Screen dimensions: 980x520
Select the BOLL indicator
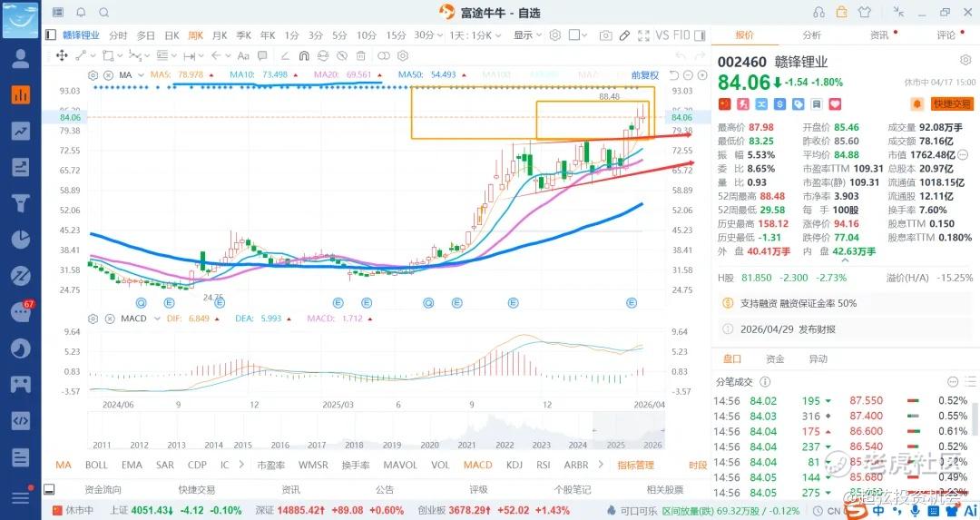(96, 465)
